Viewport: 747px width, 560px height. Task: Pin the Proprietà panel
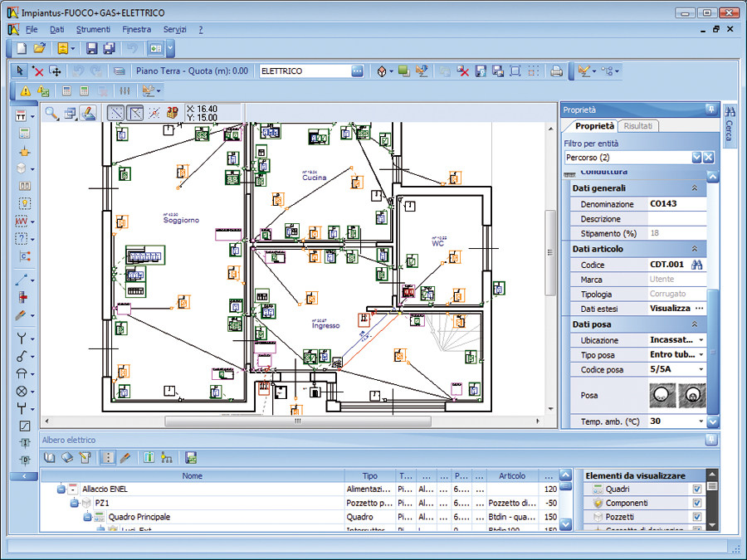point(710,110)
